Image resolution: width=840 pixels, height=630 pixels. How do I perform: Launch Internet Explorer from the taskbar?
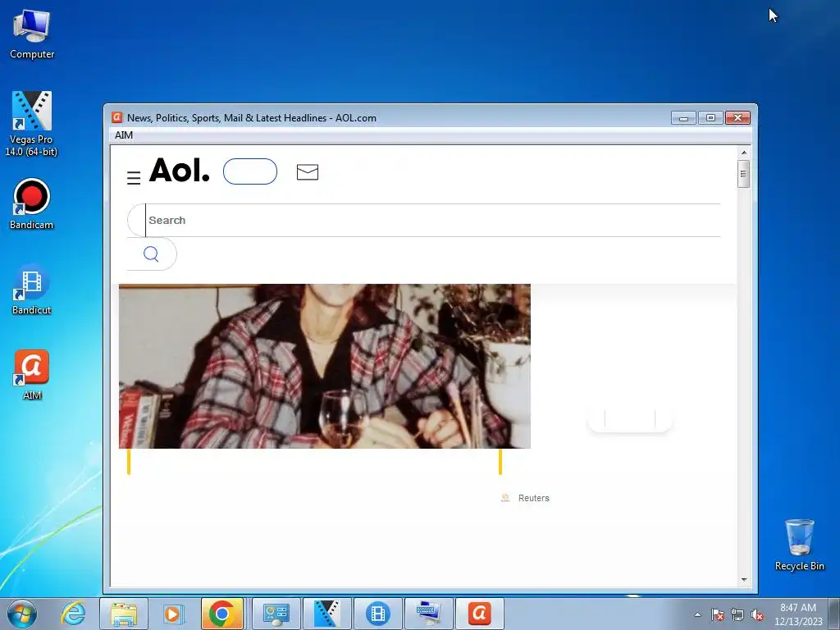point(73,614)
